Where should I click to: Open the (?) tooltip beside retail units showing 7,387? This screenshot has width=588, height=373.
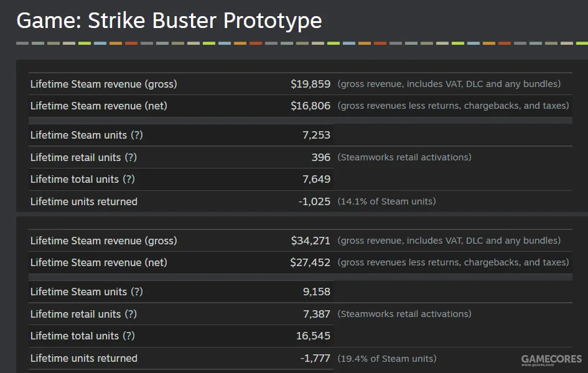(130, 314)
